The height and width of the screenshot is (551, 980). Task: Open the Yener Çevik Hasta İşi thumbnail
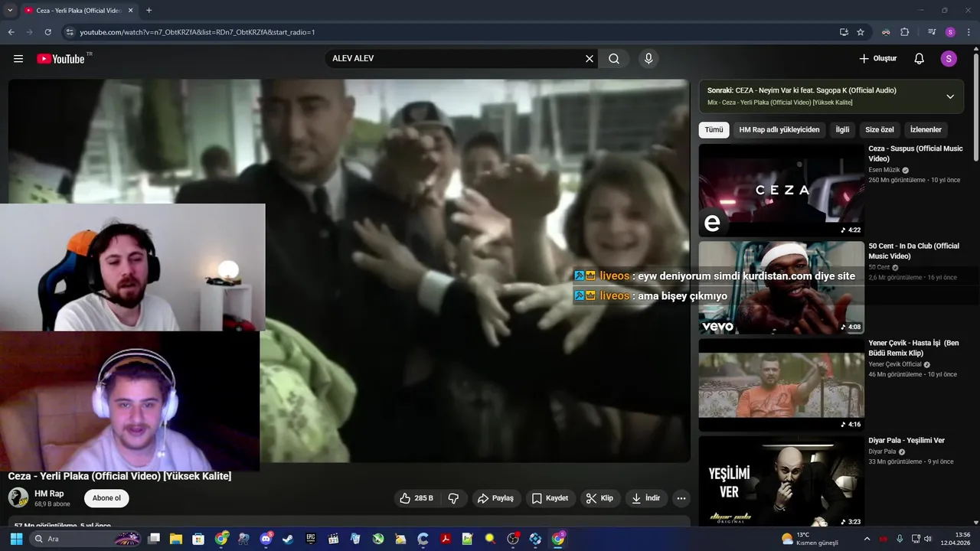pos(781,384)
